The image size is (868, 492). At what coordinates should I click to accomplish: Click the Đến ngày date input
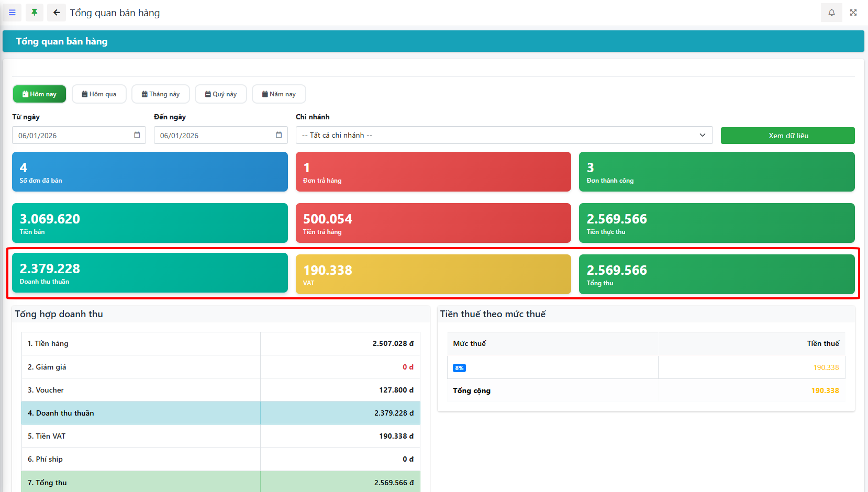click(215, 136)
